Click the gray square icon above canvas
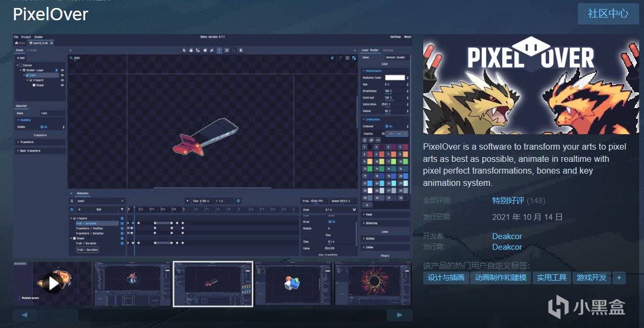The height and width of the screenshot is (328, 644). (x=347, y=58)
